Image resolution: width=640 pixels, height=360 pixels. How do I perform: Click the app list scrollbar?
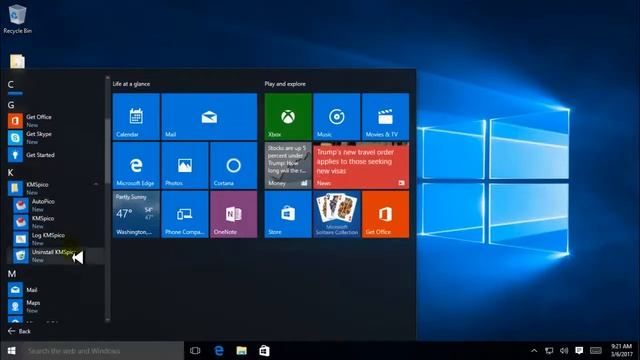107,199
